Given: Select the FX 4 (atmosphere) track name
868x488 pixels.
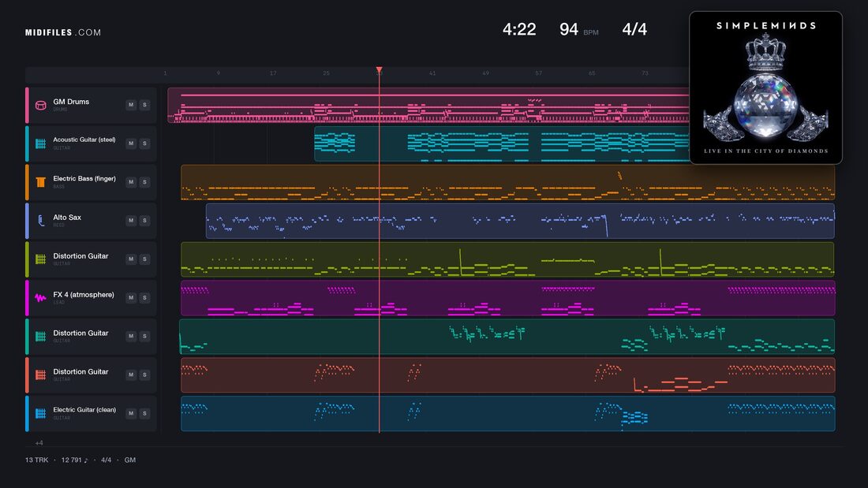Looking at the screenshot, I should 84,295.
